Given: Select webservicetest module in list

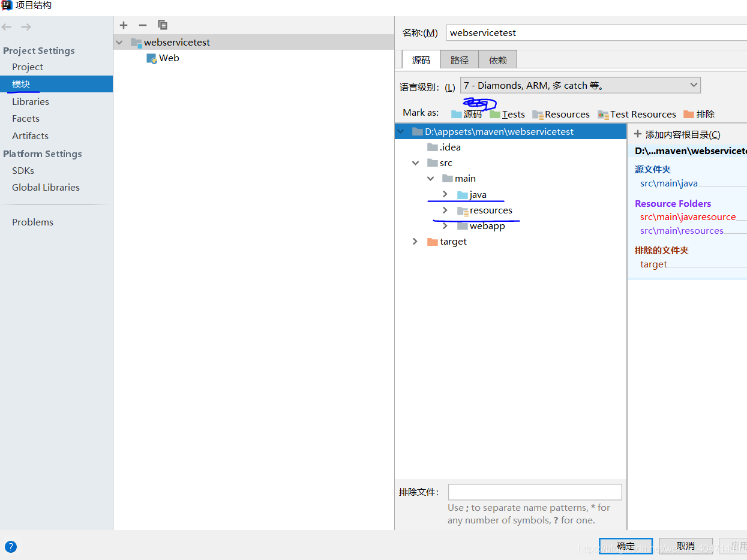Looking at the screenshot, I should (x=254, y=43).
